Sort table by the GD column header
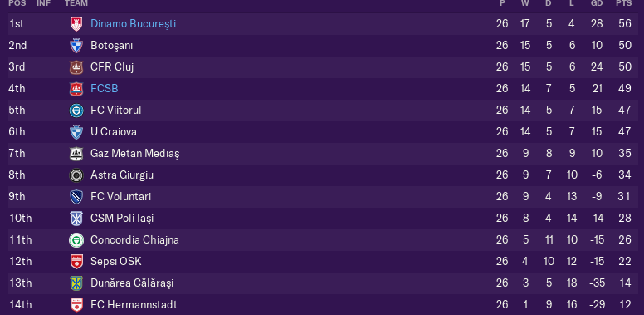644x315 pixels. [x=597, y=3]
